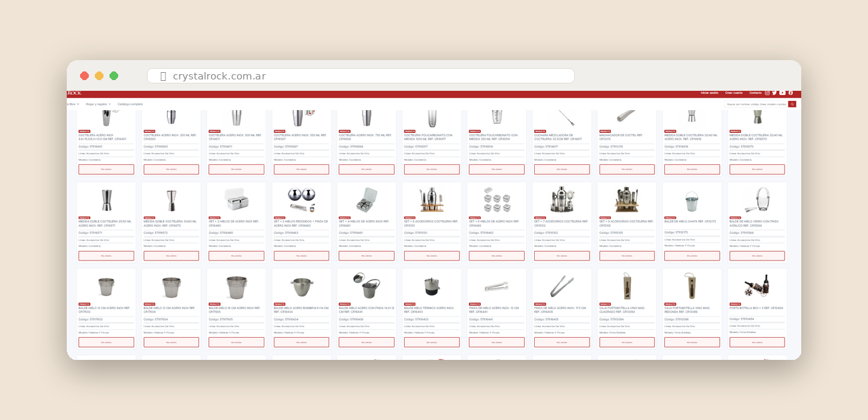Open the Balde Hielo con Pinza image
Viewport: 868px width, 420px height.
point(367,286)
